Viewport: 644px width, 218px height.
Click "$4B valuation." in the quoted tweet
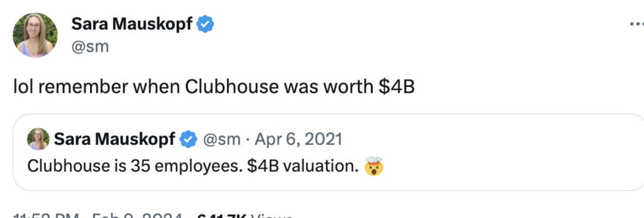click(x=302, y=166)
